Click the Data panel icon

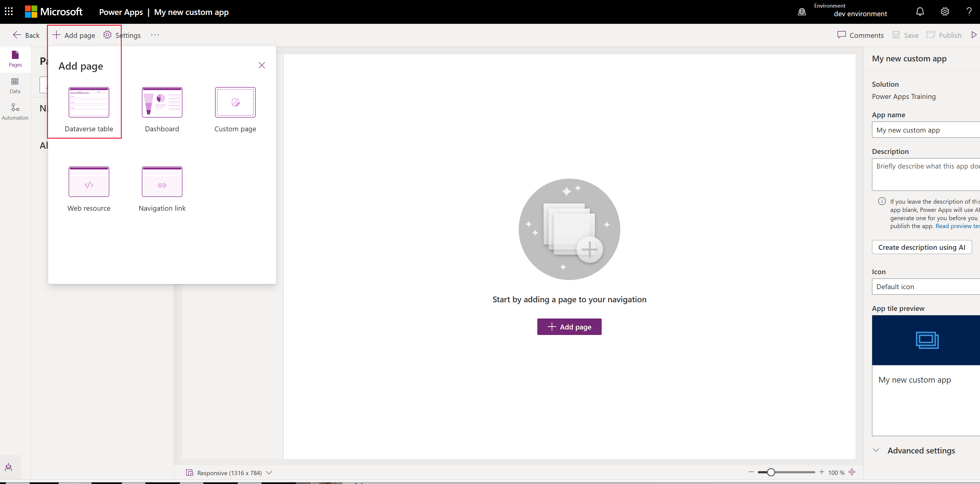point(16,86)
